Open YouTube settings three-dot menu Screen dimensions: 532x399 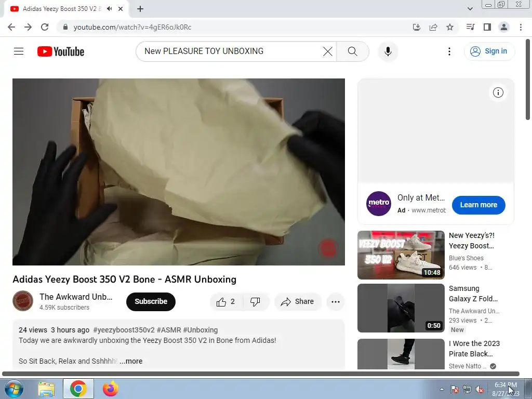click(449, 51)
